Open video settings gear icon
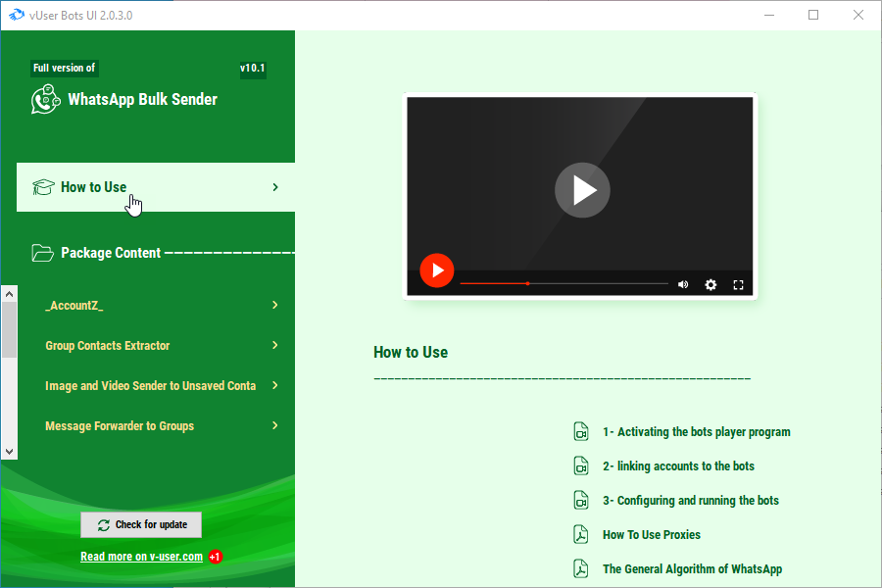The width and height of the screenshot is (882, 588). click(x=710, y=285)
